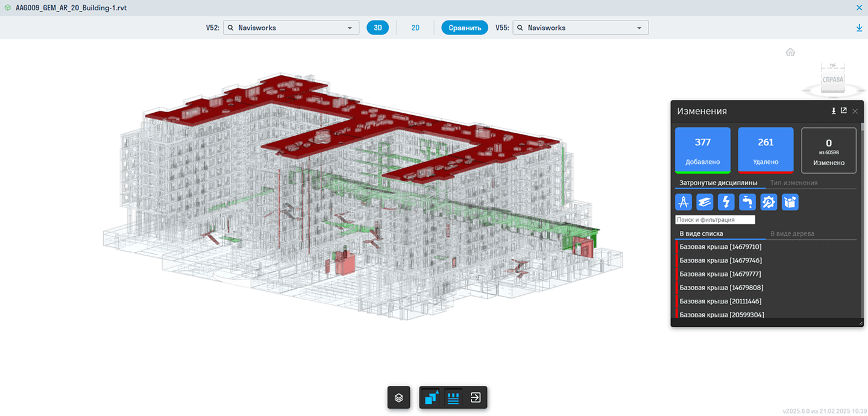Image resolution: width=868 pixels, height=416 pixels.
Task: Filter by the electrical lightning bolt discipline
Action: tap(726, 202)
